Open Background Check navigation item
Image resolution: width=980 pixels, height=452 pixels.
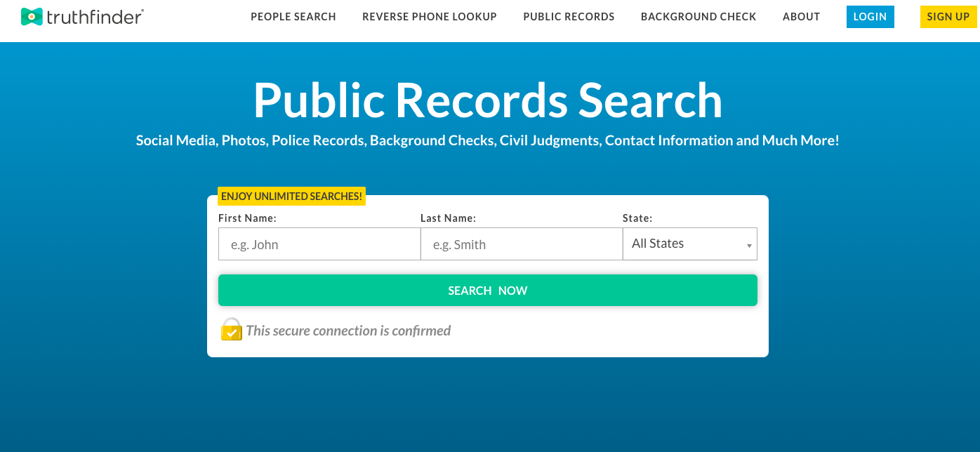[x=698, y=17]
